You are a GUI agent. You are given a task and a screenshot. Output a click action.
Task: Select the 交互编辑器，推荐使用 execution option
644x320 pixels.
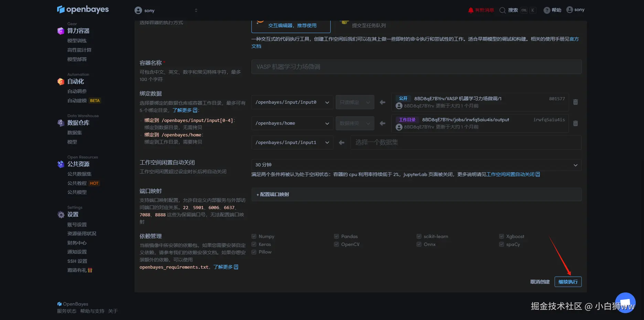click(x=291, y=25)
